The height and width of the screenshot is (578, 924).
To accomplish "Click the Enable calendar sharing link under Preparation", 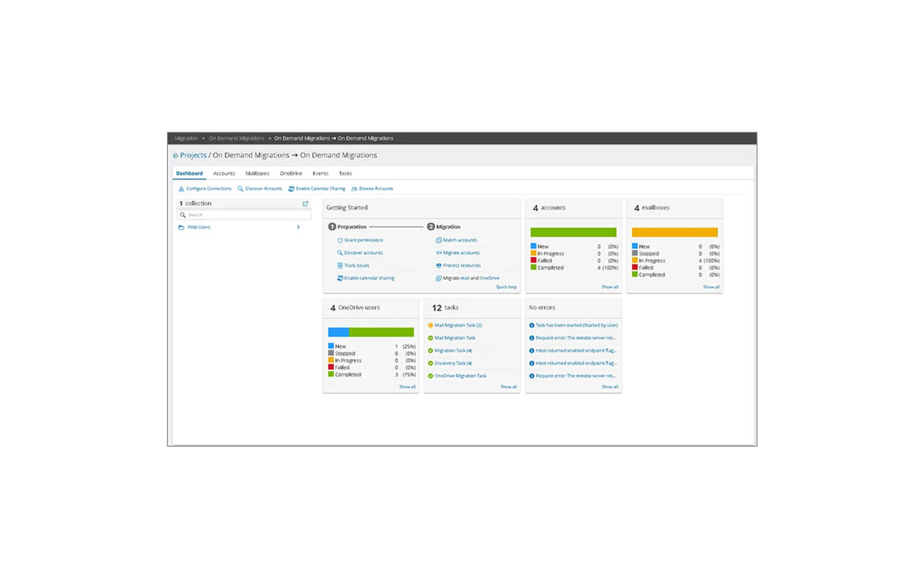I will pyautogui.click(x=370, y=278).
